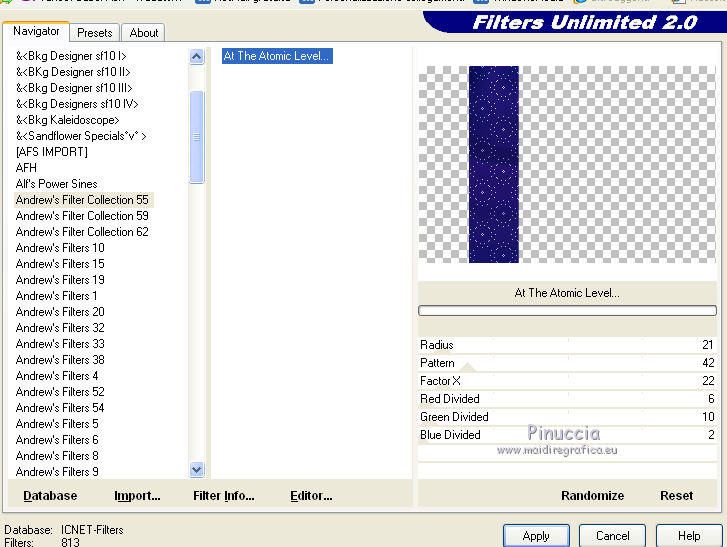Adjust the Factor X slider
Image resolution: width=727 pixels, height=547 pixels.
click(x=567, y=381)
